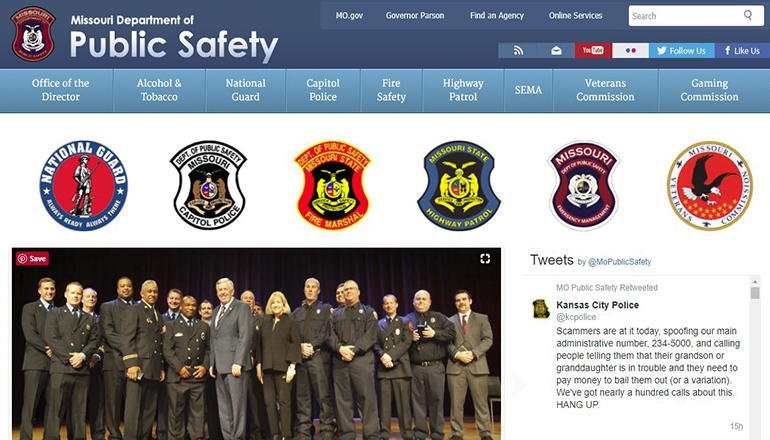Open the Emergency Management badge
The image size is (770, 440).
(x=584, y=185)
